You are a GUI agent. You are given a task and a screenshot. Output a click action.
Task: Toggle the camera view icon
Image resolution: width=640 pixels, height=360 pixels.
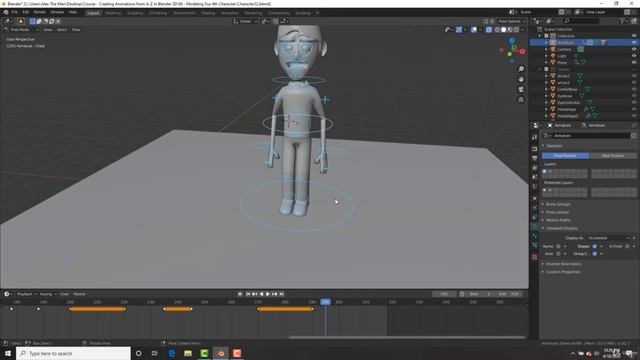pos(521,89)
